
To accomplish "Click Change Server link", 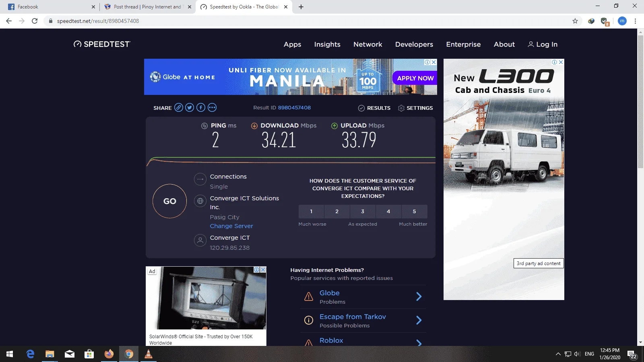I will click(231, 226).
